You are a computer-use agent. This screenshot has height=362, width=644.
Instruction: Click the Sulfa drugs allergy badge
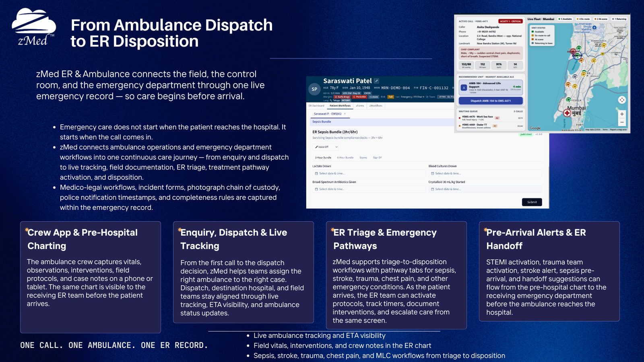click(x=342, y=97)
